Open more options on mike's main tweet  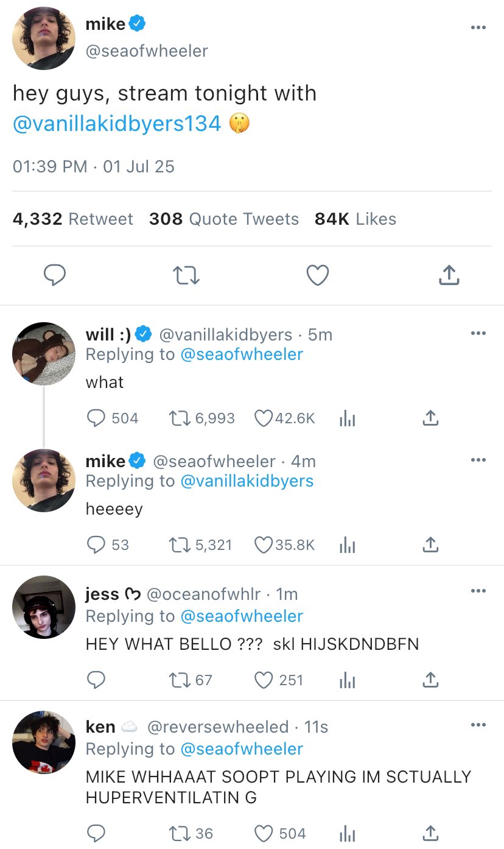(x=478, y=27)
